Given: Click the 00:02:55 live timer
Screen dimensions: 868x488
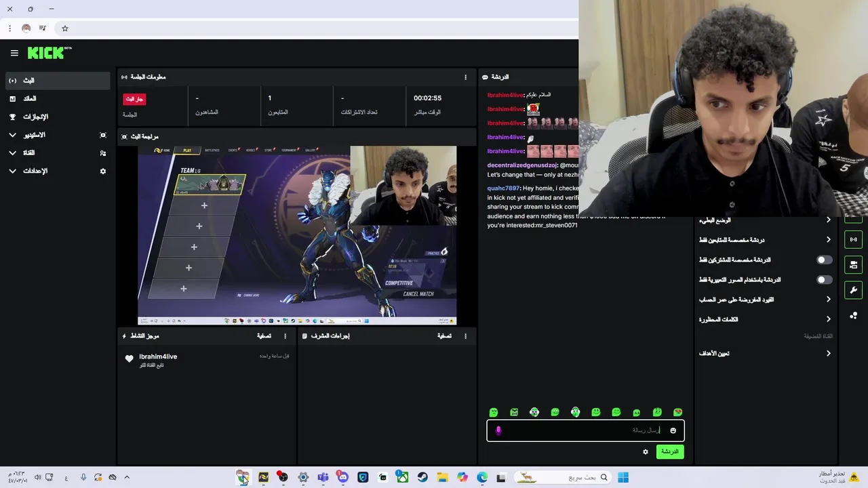Looking at the screenshot, I should pos(427,98).
